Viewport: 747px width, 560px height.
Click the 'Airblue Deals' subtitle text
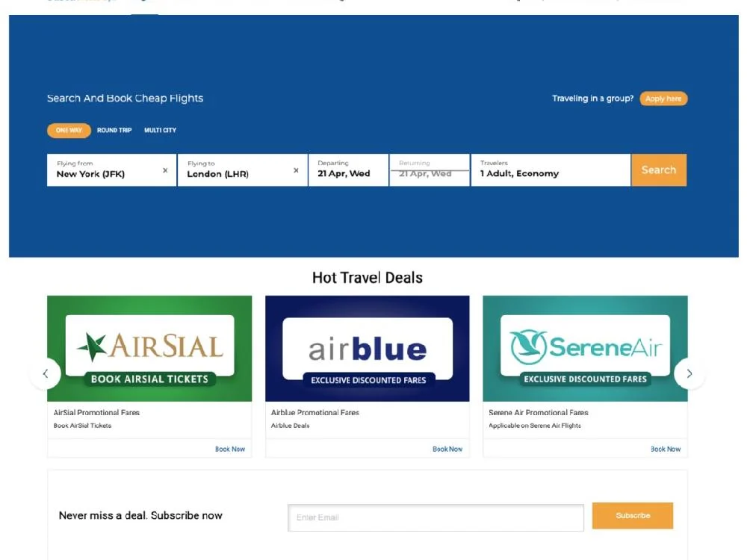point(290,426)
